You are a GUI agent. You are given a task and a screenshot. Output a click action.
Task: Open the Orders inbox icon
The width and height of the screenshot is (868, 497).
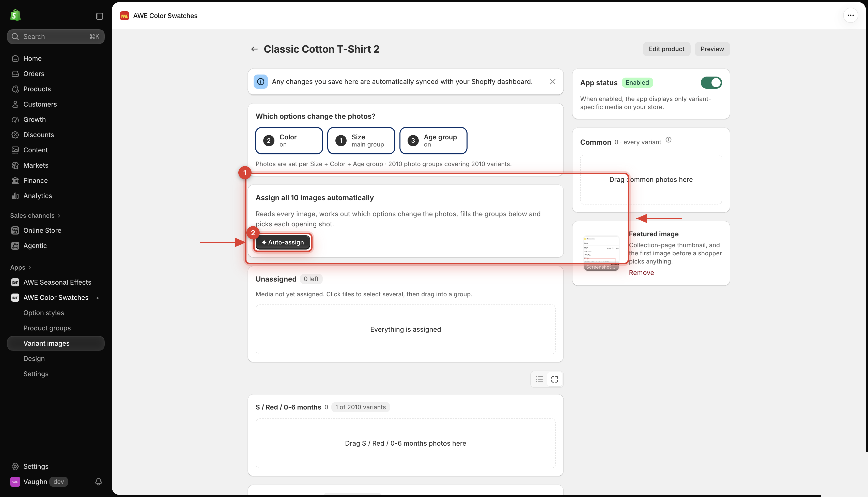pos(15,74)
